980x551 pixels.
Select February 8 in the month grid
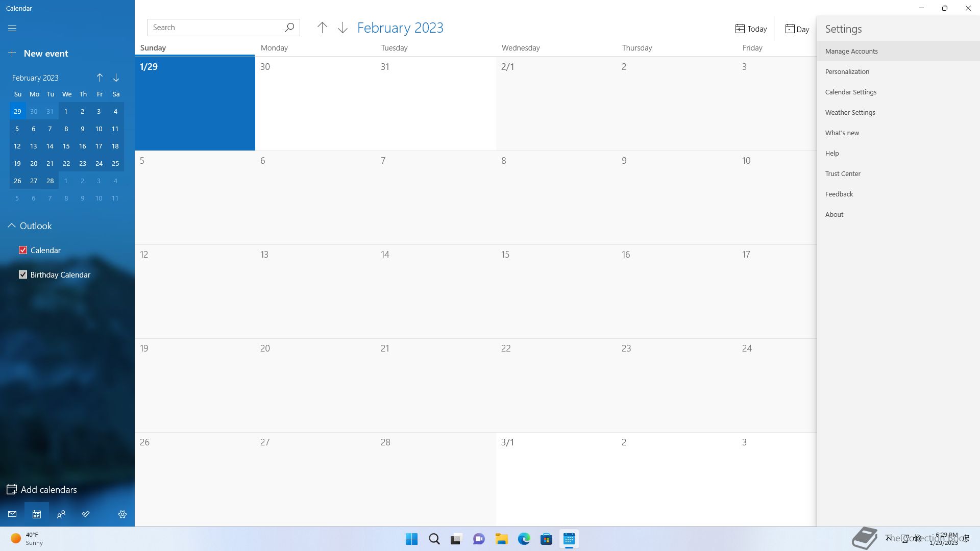[556, 197]
